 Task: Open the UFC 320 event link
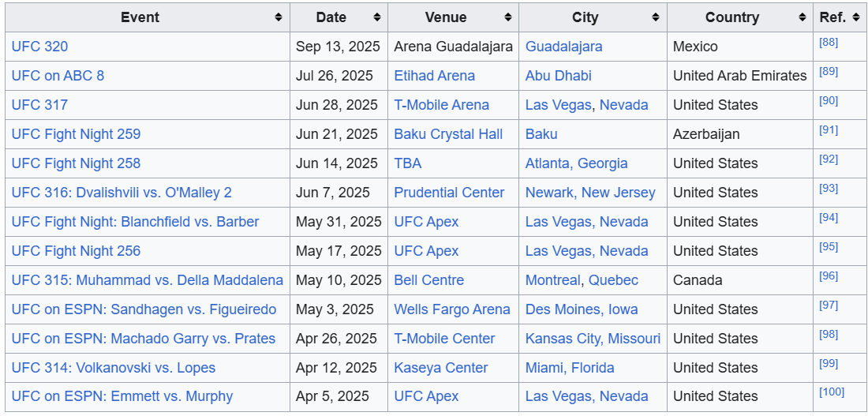tap(40, 47)
